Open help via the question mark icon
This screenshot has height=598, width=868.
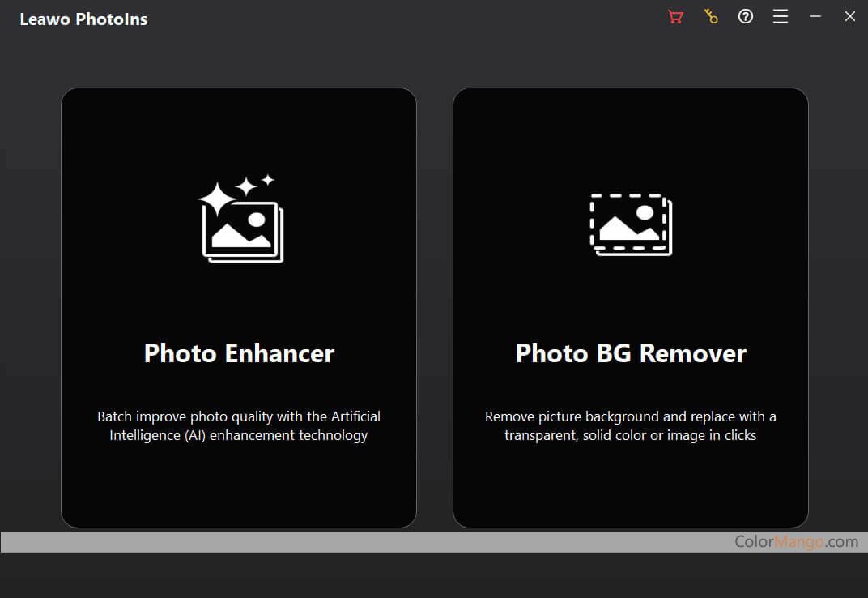click(746, 17)
